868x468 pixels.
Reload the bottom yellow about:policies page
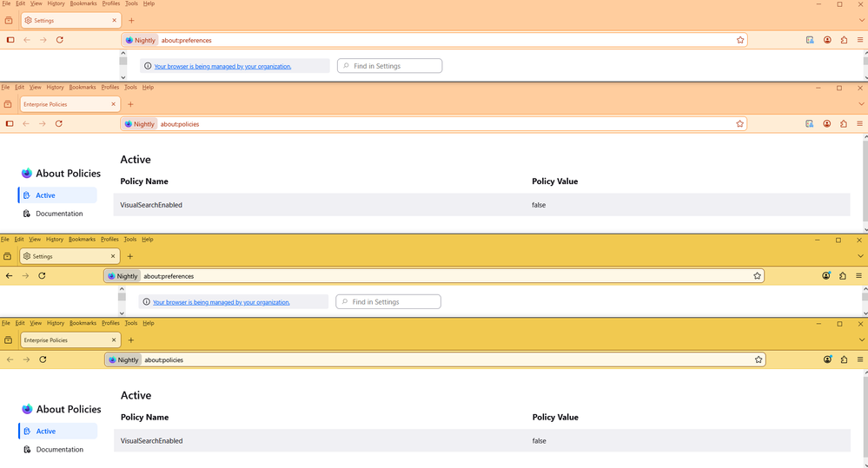point(43,359)
